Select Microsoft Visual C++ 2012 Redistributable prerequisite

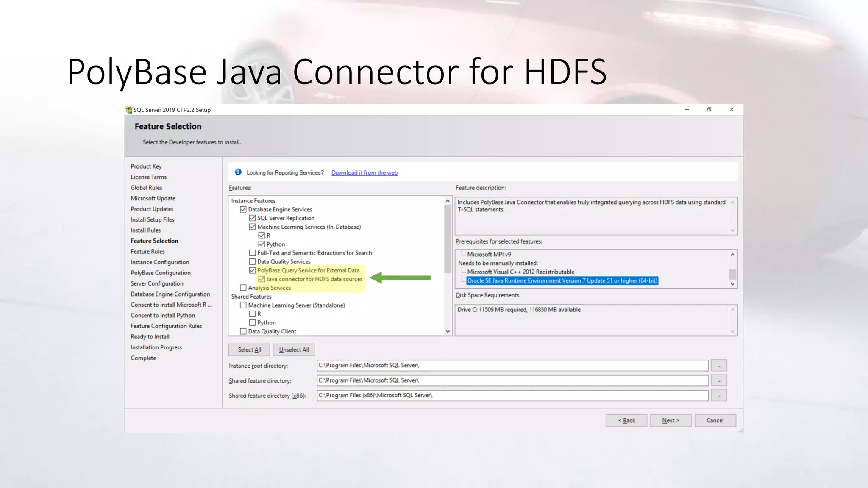pos(520,272)
